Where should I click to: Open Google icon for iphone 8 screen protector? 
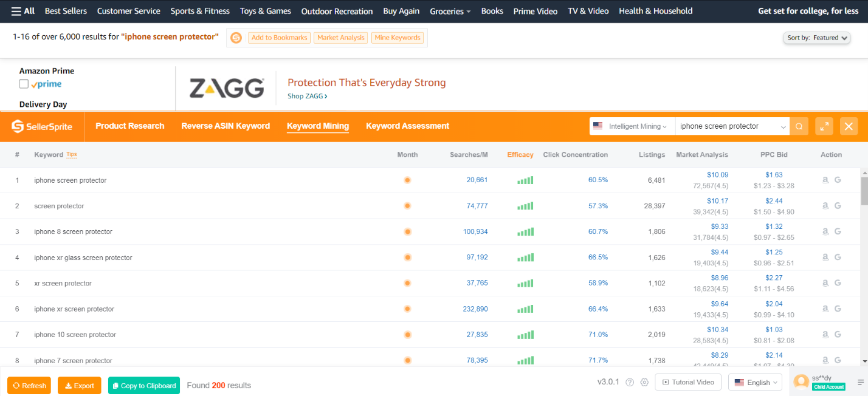coord(838,231)
